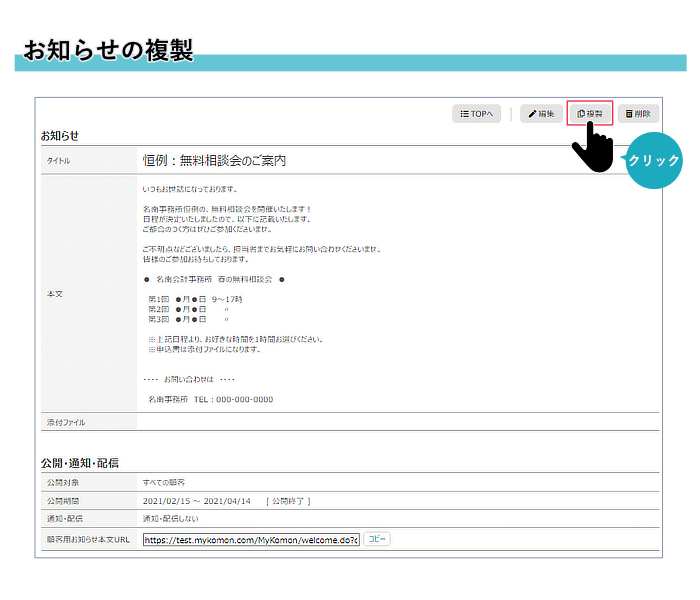The width and height of the screenshot is (700, 600).
Task: Click the コピー button beside the URL
Action: (377, 539)
